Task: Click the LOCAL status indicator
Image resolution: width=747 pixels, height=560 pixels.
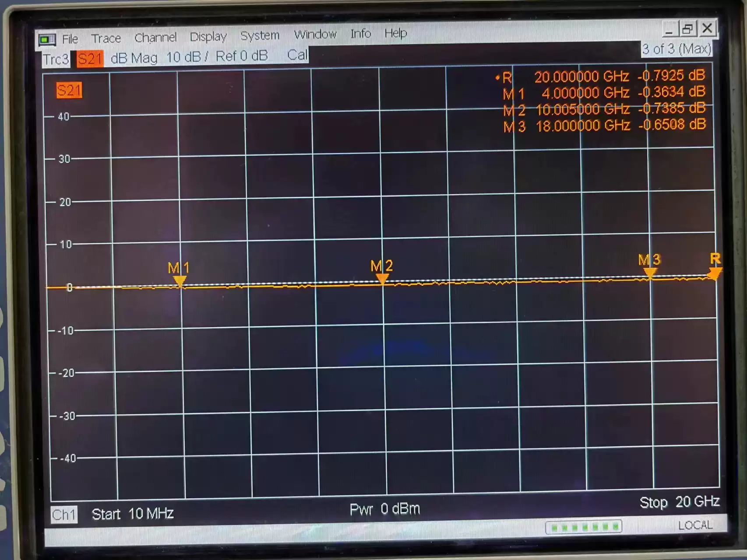Action: click(695, 525)
